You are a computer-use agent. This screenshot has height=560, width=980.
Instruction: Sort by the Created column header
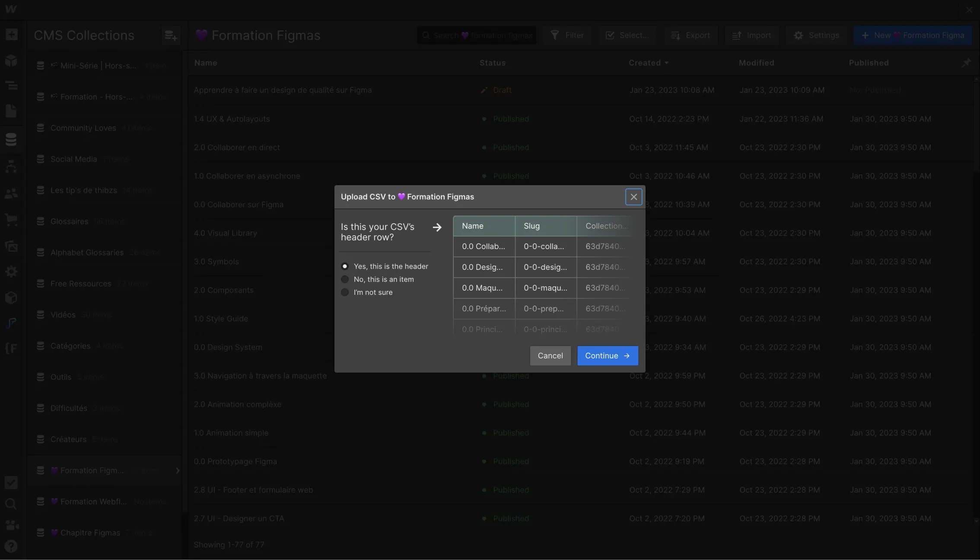648,63
